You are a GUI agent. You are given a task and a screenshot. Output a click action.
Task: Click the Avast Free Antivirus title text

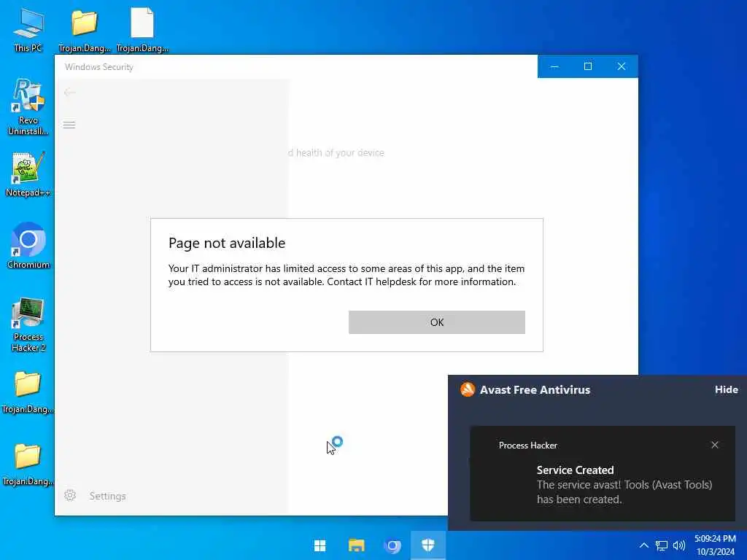tap(535, 389)
